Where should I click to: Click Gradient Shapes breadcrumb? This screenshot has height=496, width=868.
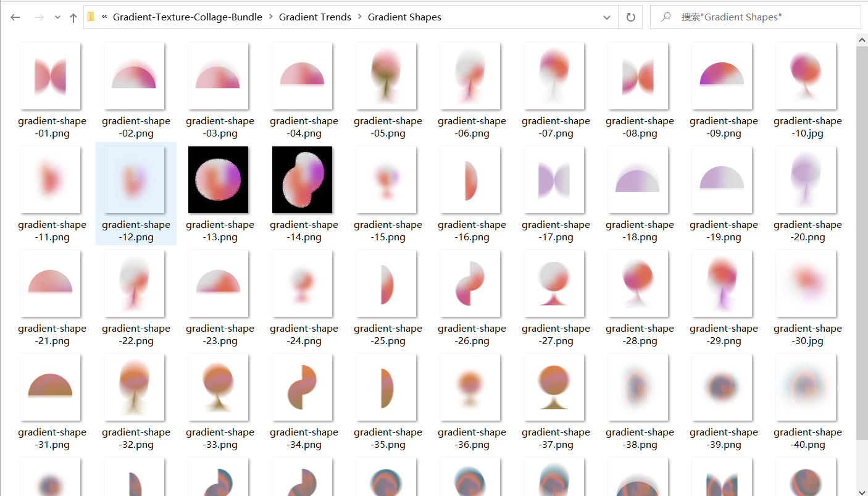click(x=404, y=17)
